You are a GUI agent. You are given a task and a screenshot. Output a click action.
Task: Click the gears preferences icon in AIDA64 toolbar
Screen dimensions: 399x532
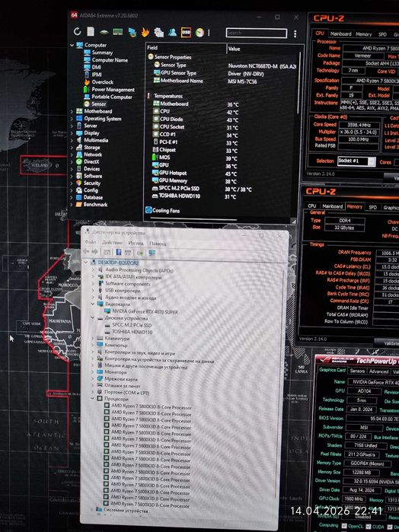(159, 32)
